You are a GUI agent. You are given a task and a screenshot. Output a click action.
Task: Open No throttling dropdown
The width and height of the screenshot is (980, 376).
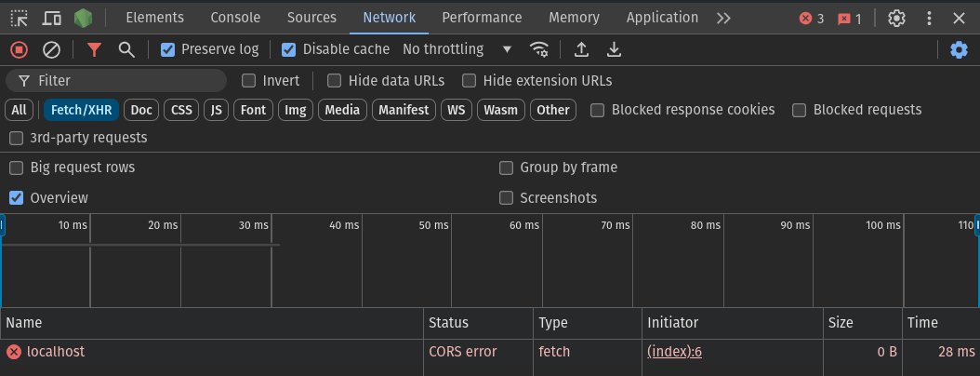457,49
